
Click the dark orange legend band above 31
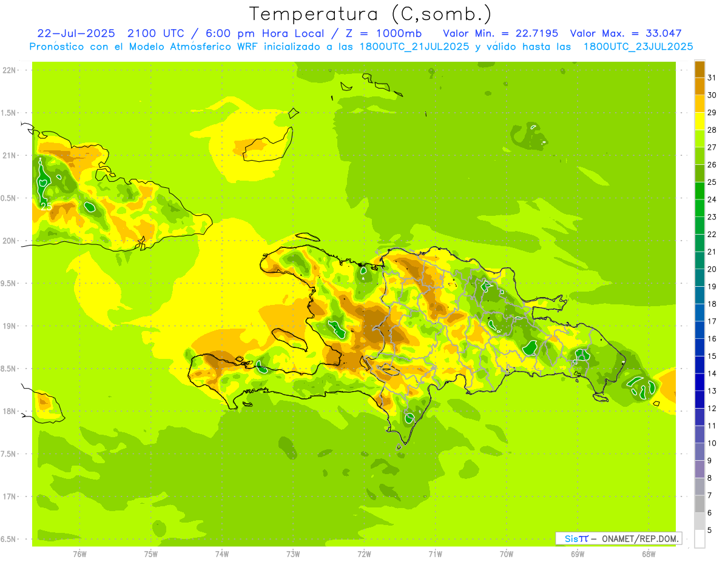coord(699,69)
